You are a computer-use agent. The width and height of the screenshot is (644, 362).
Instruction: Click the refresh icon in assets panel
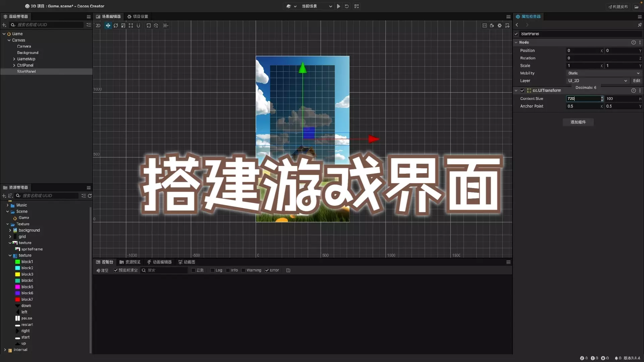[x=90, y=196]
